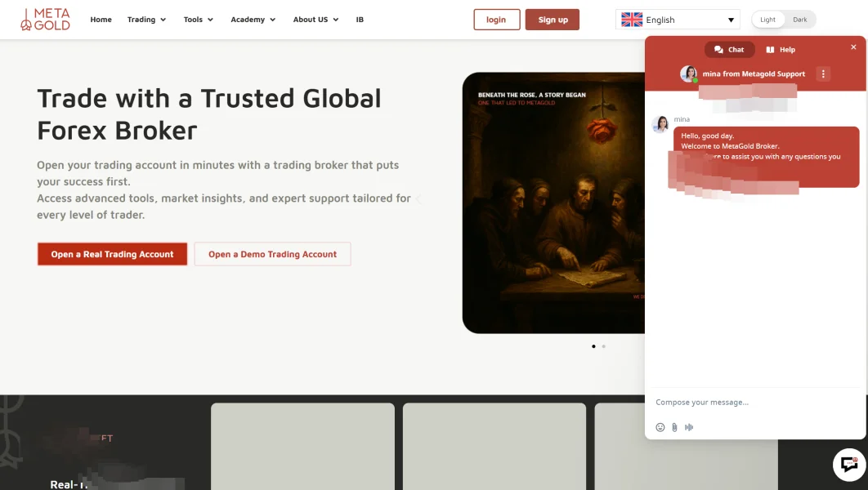Switch theme to Light mode

pos(767,20)
